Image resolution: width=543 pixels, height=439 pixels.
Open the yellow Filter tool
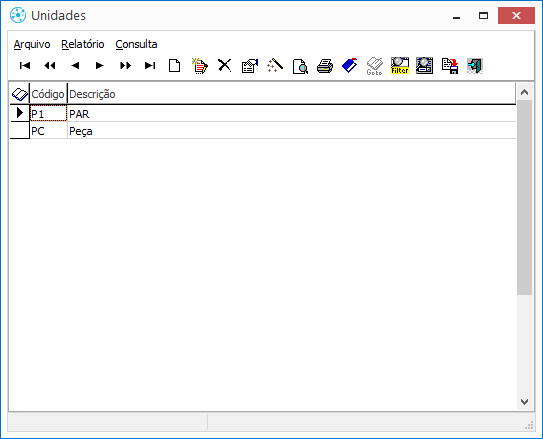[400, 66]
